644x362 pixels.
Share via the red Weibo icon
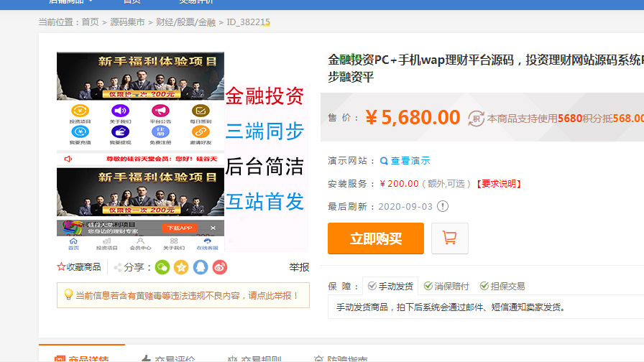pos(220,267)
